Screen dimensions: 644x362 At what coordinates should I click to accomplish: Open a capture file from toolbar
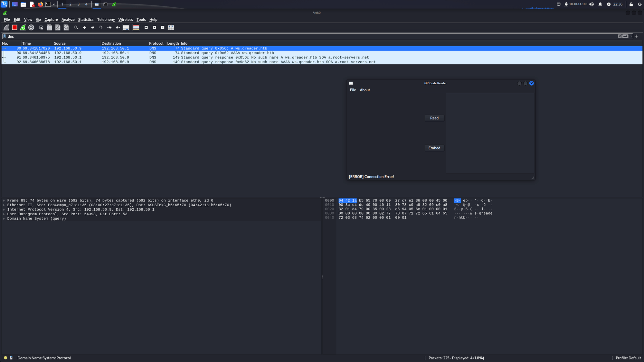click(41, 28)
